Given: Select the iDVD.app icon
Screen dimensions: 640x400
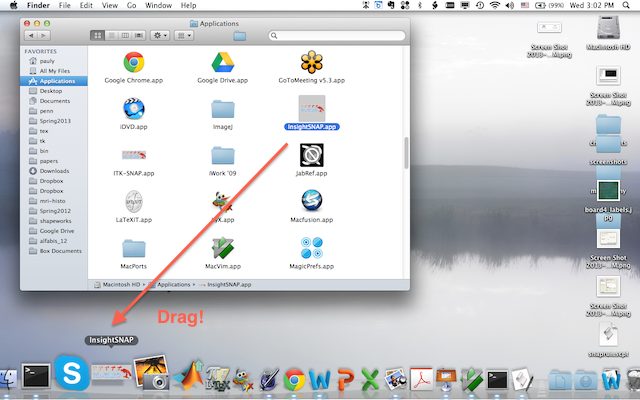Looking at the screenshot, I should tap(134, 109).
